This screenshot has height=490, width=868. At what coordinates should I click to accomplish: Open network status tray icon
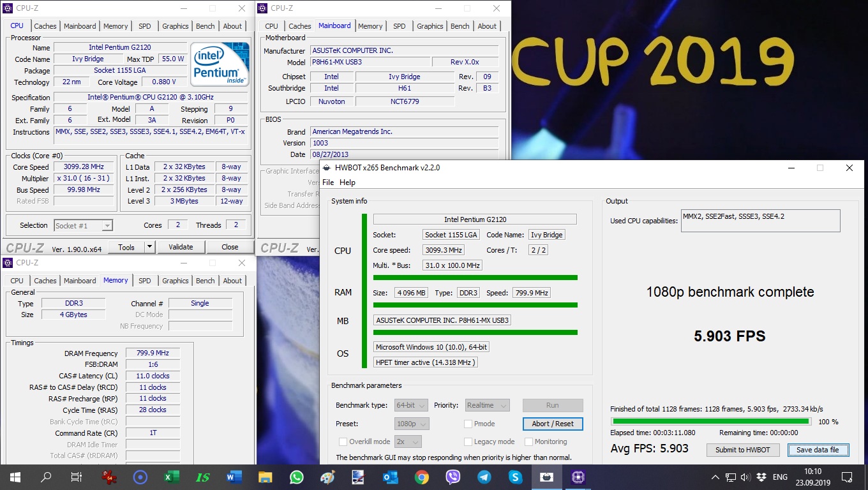coord(730,477)
